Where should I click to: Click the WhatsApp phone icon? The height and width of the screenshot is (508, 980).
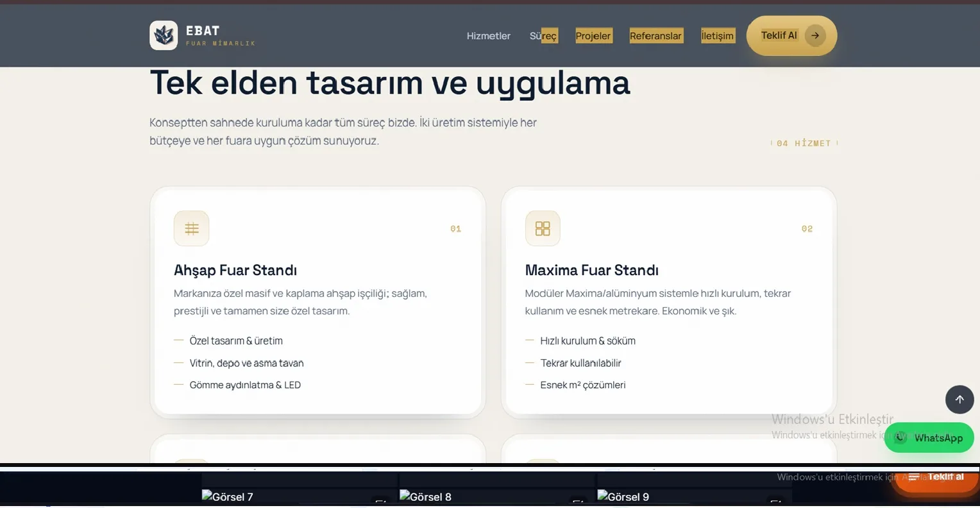click(901, 437)
